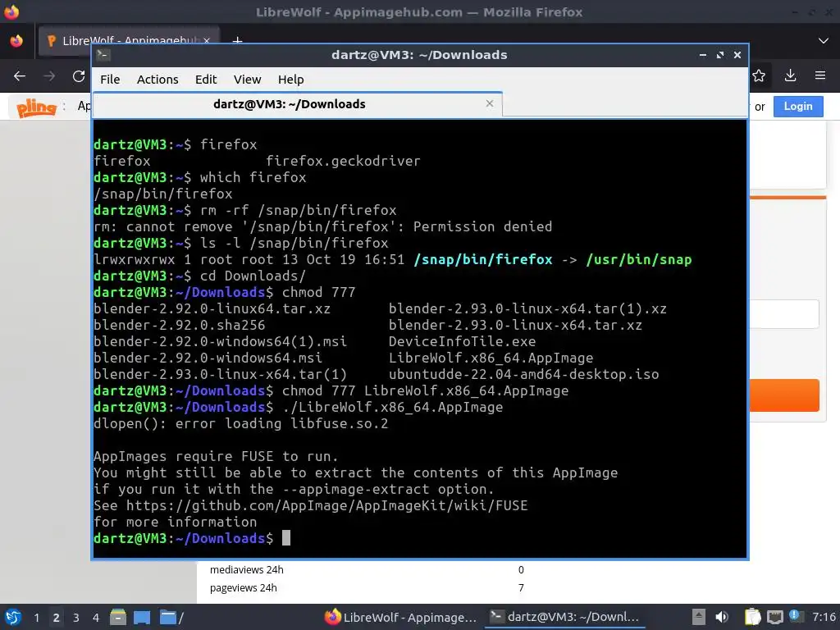Open the Actions menu in the terminal
The image size is (840, 630).
tap(157, 80)
